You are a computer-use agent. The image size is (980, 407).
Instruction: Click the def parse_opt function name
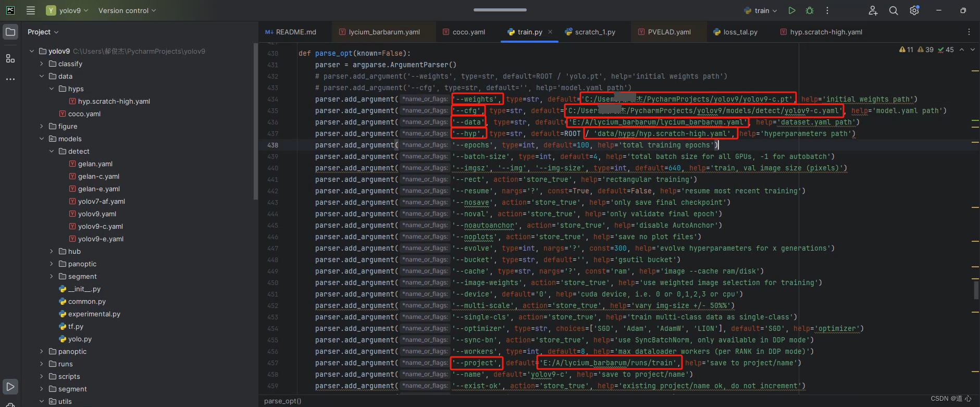click(x=333, y=53)
